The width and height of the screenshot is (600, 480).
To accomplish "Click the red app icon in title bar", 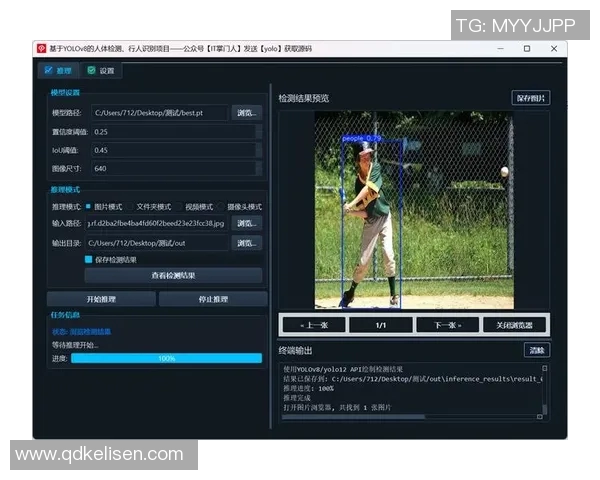I will tap(42, 48).
